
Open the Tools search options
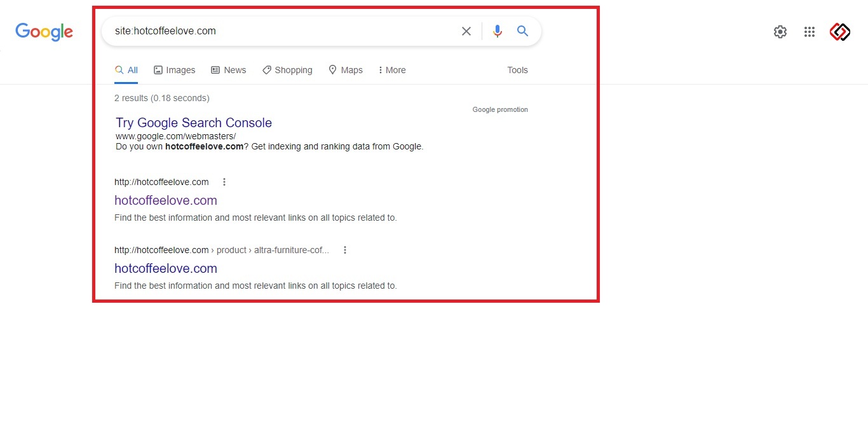(518, 70)
